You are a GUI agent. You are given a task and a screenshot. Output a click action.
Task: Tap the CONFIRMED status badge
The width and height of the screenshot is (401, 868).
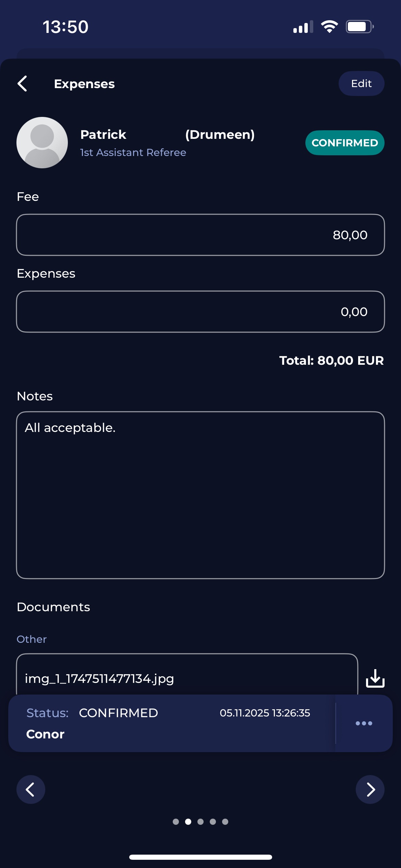344,143
